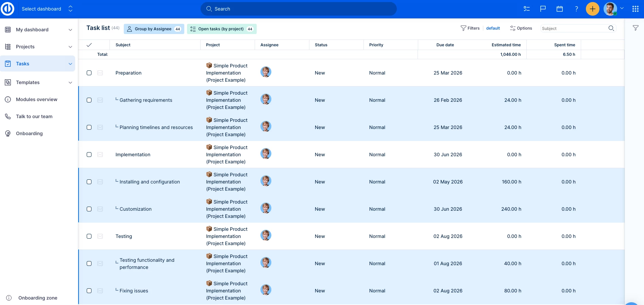
Task: Open the apps grid menu icon
Action: pos(635,9)
